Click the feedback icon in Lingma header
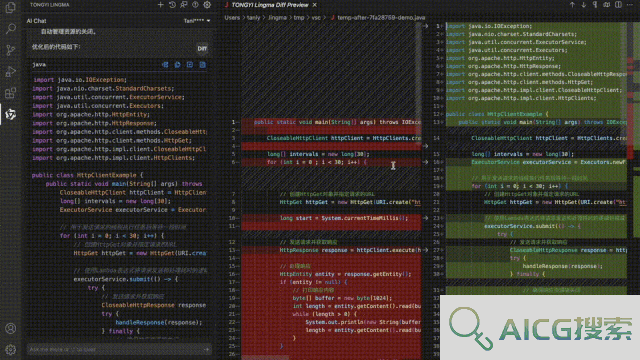The height and width of the screenshot is (360, 640). point(184,5)
